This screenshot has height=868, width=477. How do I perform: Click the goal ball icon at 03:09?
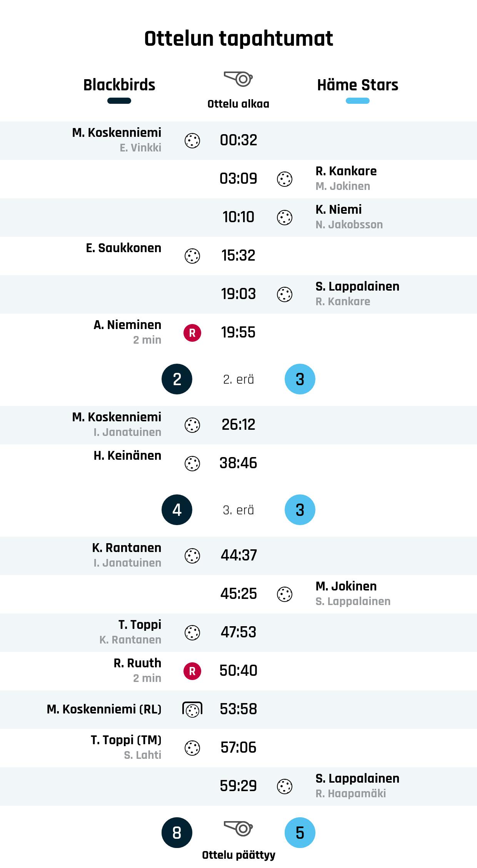285,179
